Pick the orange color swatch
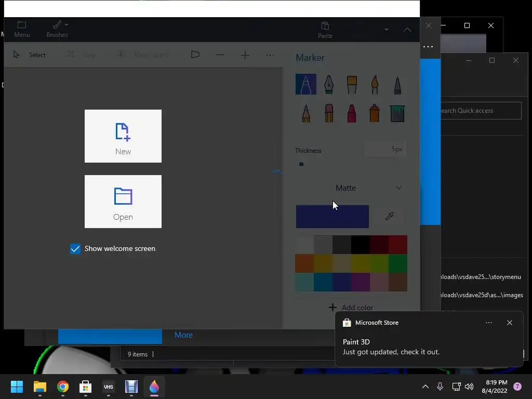532x399 pixels. [x=304, y=263]
